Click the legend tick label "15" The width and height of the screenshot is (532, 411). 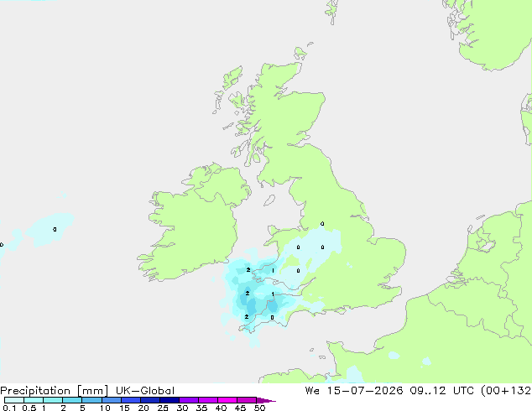[x=124, y=408]
